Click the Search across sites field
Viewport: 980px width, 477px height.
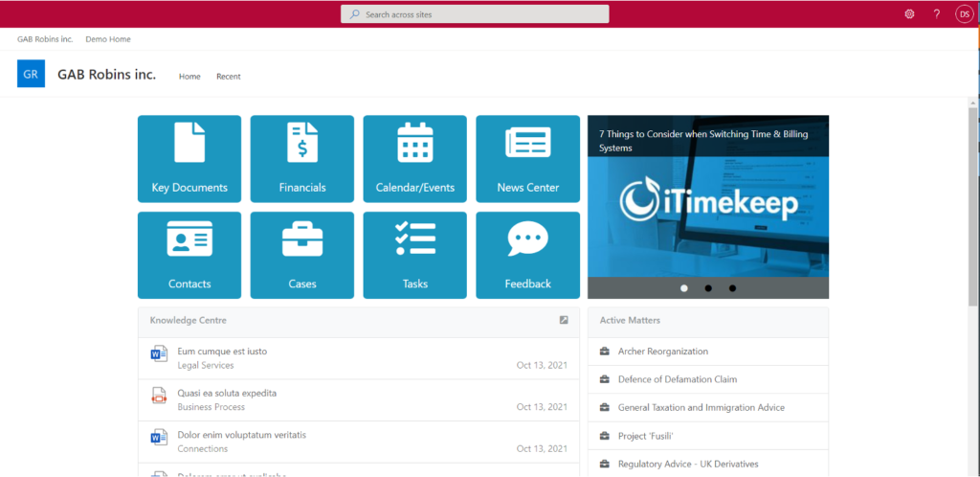(475, 14)
